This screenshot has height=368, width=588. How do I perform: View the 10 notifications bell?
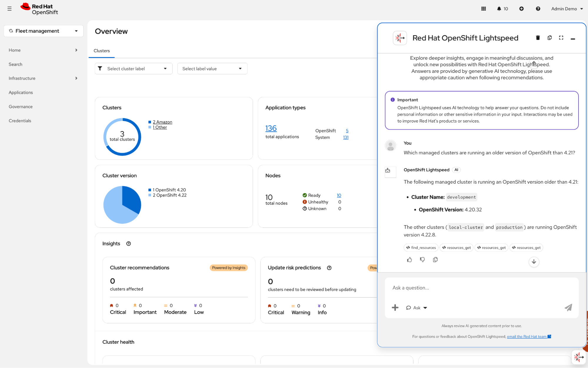(x=502, y=9)
